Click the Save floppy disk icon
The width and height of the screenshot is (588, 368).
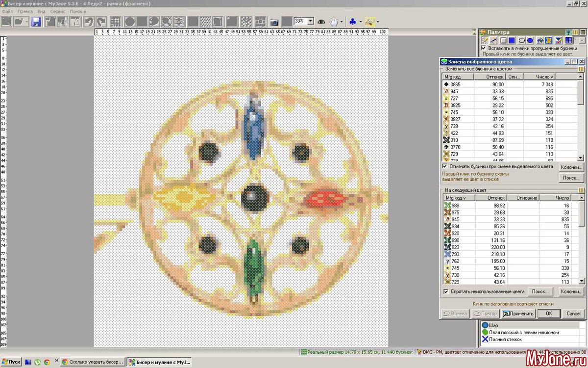tap(36, 22)
